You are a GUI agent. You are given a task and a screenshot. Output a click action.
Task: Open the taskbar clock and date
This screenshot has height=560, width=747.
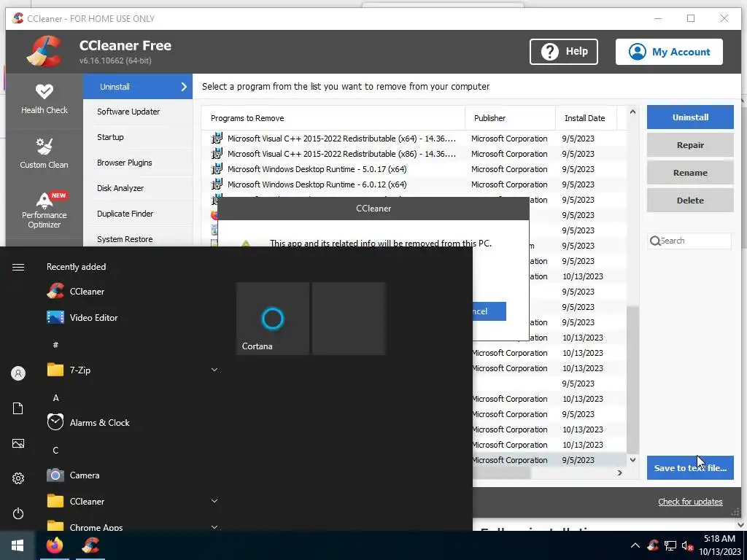(x=720, y=545)
